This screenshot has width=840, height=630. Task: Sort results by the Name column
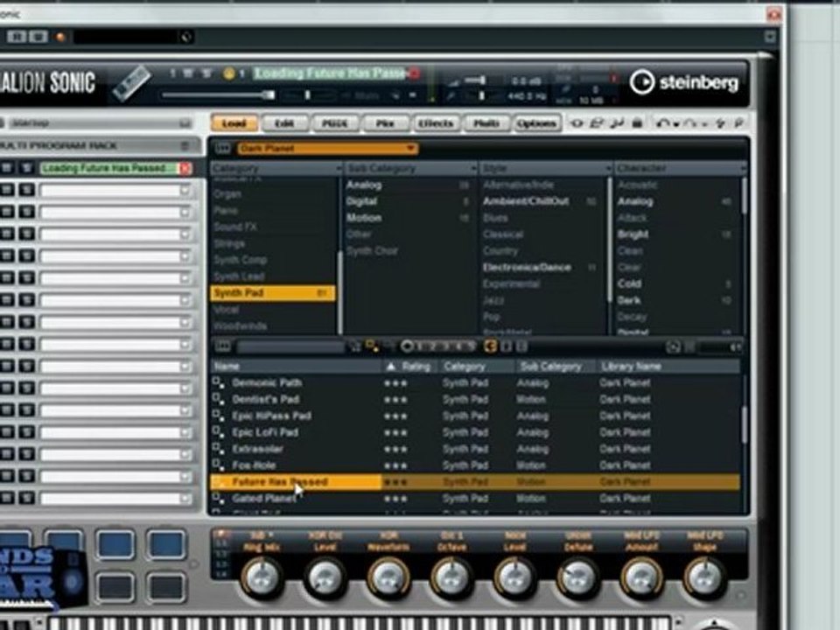pos(296,367)
